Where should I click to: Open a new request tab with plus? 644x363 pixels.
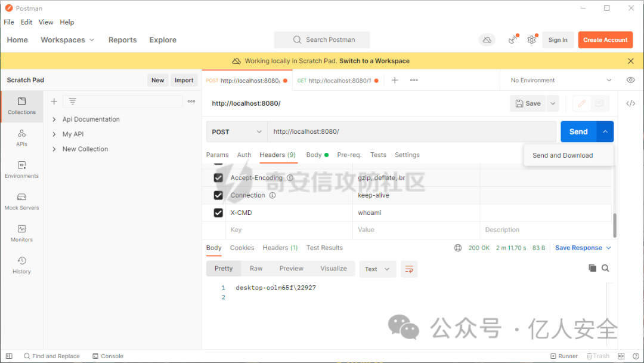coord(395,80)
